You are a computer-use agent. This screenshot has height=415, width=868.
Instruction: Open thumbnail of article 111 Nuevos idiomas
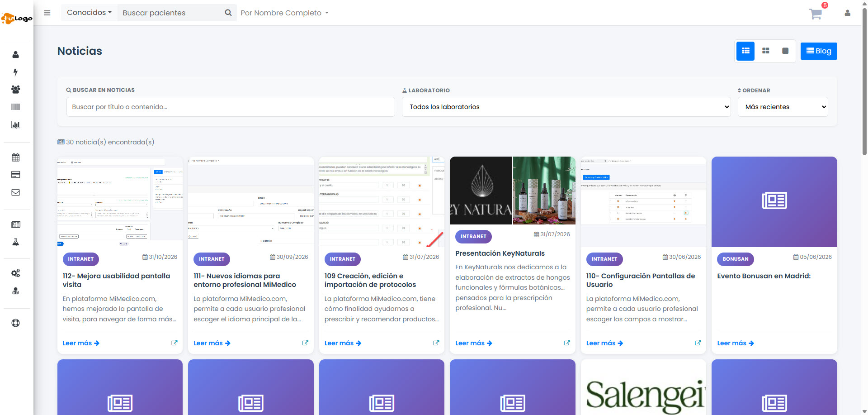251,202
